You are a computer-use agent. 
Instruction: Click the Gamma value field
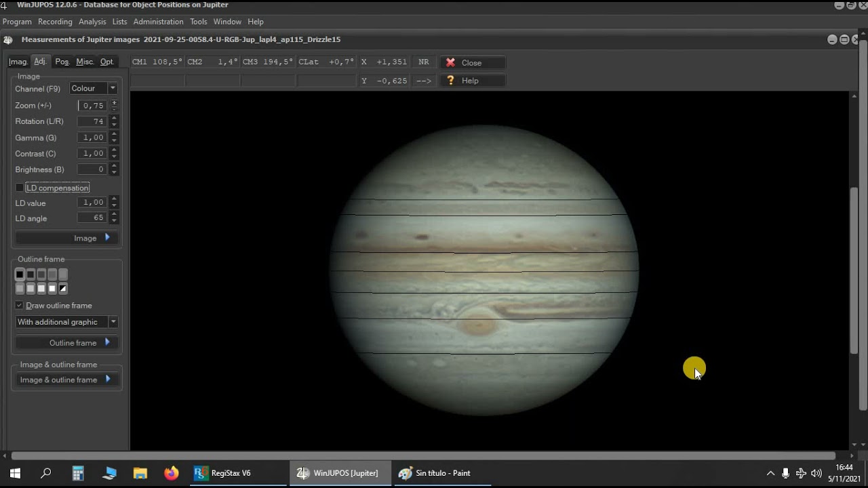pyautogui.click(x=93, y=138)
